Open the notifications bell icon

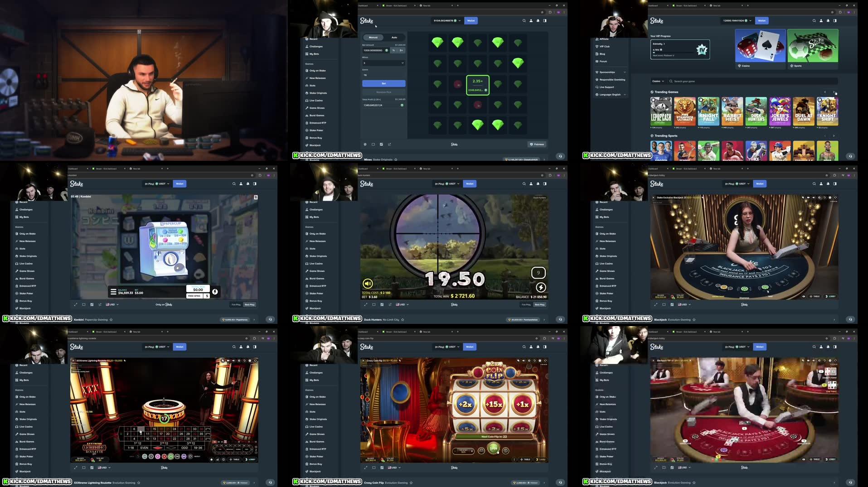(538, 20)
